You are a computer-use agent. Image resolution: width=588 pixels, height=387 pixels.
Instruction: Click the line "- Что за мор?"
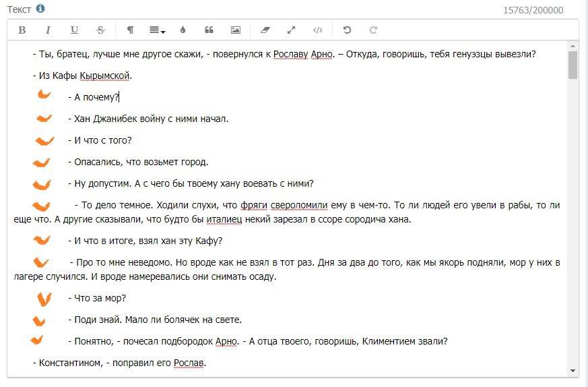[97, 298]
